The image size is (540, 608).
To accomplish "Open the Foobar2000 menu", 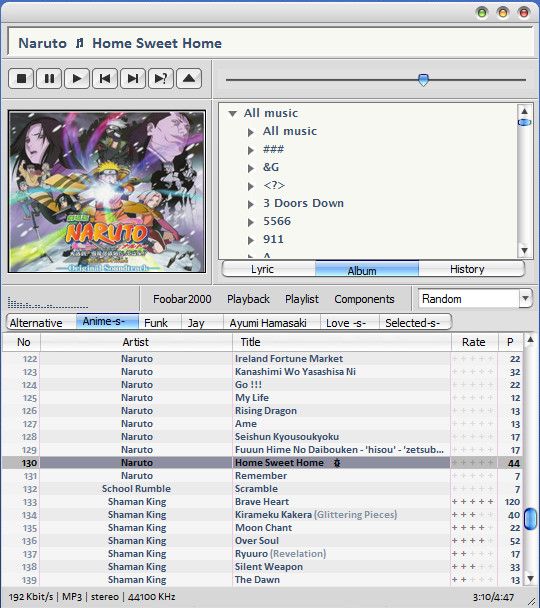I will pyautogui.click(x=182, y=299).
